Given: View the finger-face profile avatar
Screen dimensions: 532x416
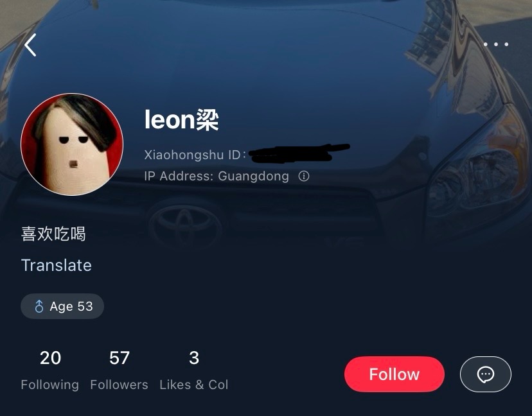Looking at the screenshot, I should (x=72, y=144).
